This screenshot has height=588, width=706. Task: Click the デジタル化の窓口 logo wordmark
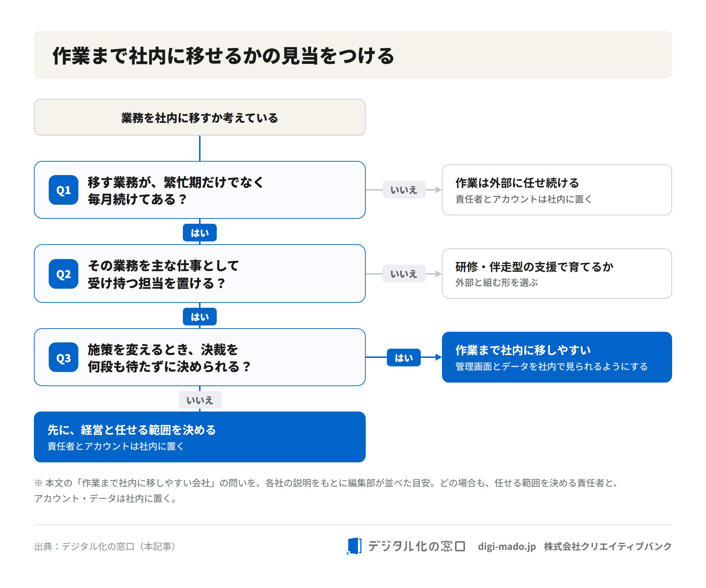coord(417,546)
